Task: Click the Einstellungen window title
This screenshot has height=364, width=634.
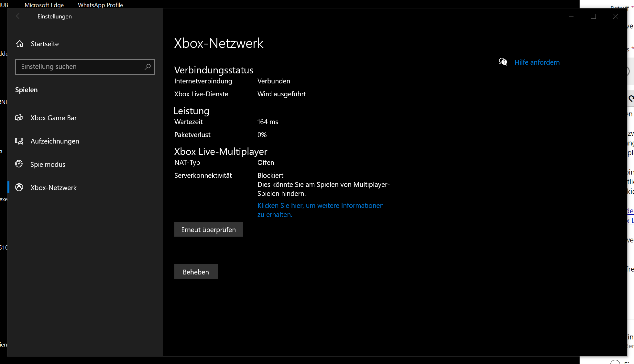Action: 55,16
